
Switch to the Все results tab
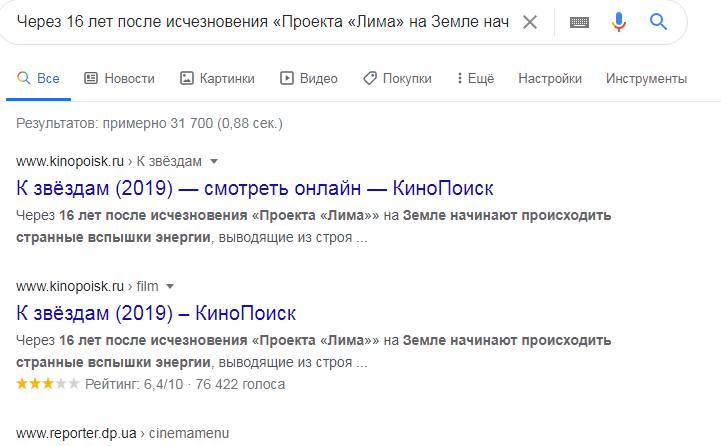tap(38, 78)
